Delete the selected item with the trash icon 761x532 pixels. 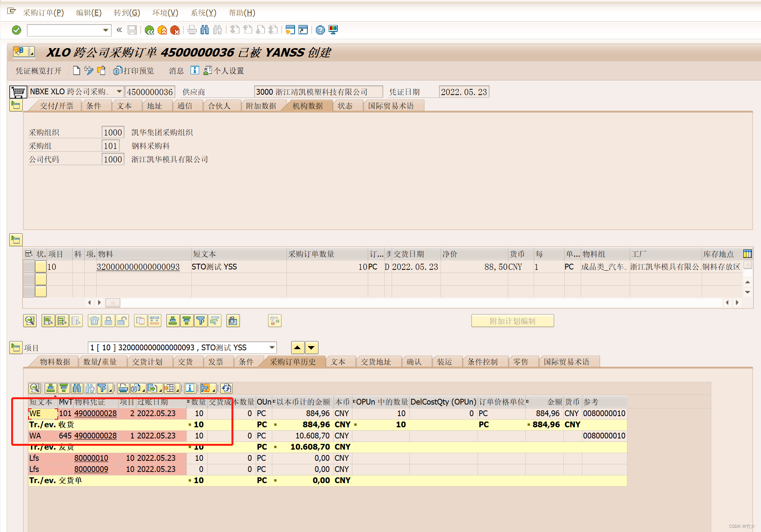(94, 321)
